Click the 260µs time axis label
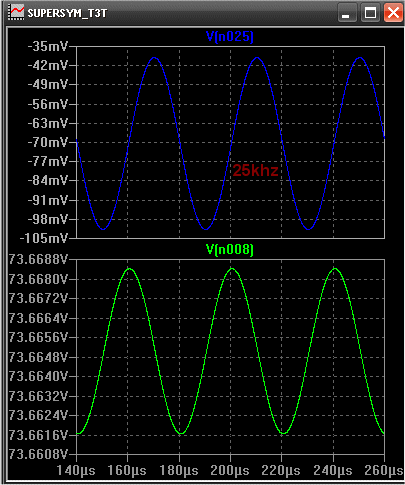 (384, 471)
